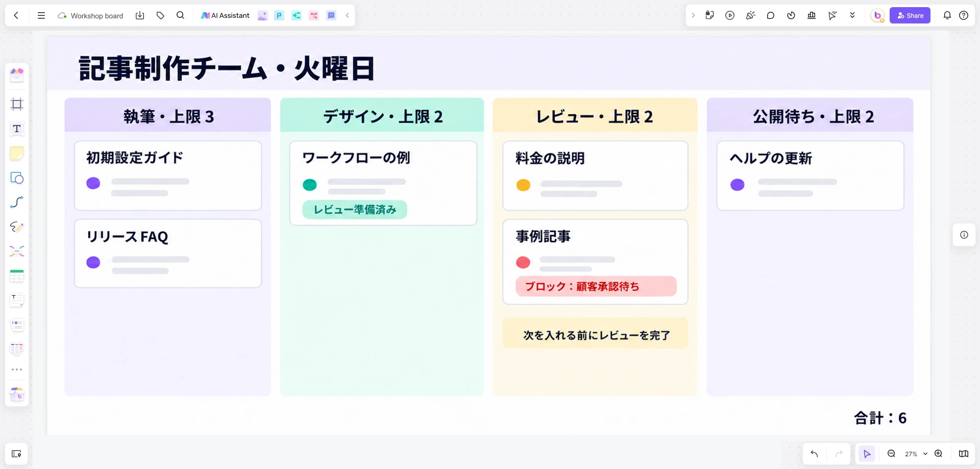The image size is (980, 469).
Task: Click the レビュー準備済み green tag
Action: (x=355, y=210)
